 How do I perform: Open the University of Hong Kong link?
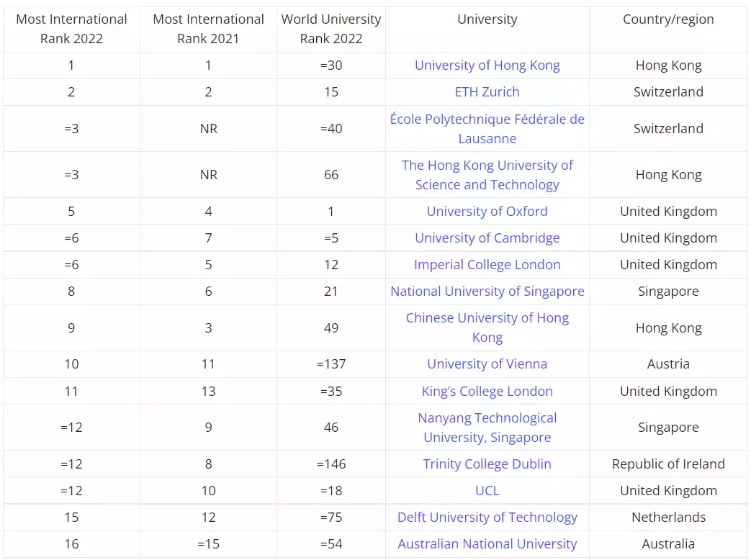click(x=487, y=65)
